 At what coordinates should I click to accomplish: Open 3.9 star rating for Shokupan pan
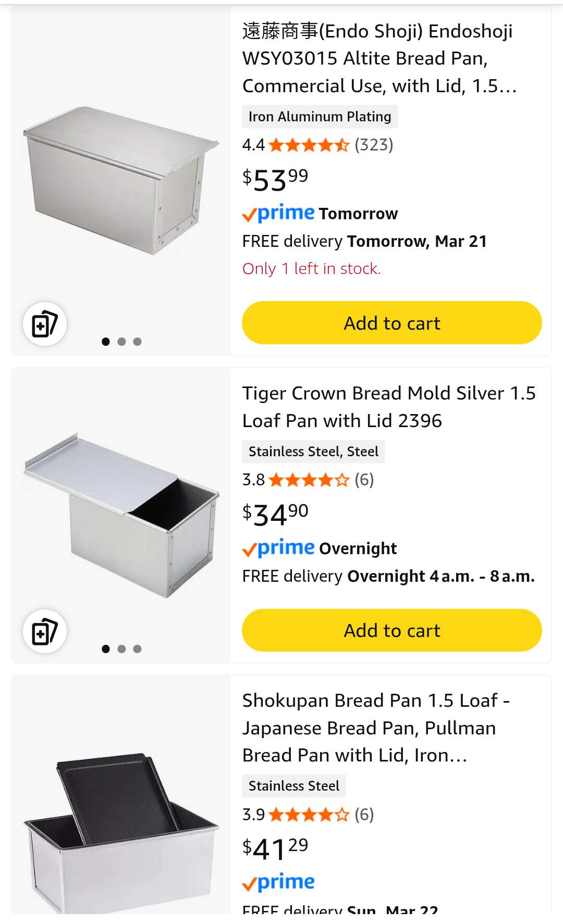click(308, 815)
